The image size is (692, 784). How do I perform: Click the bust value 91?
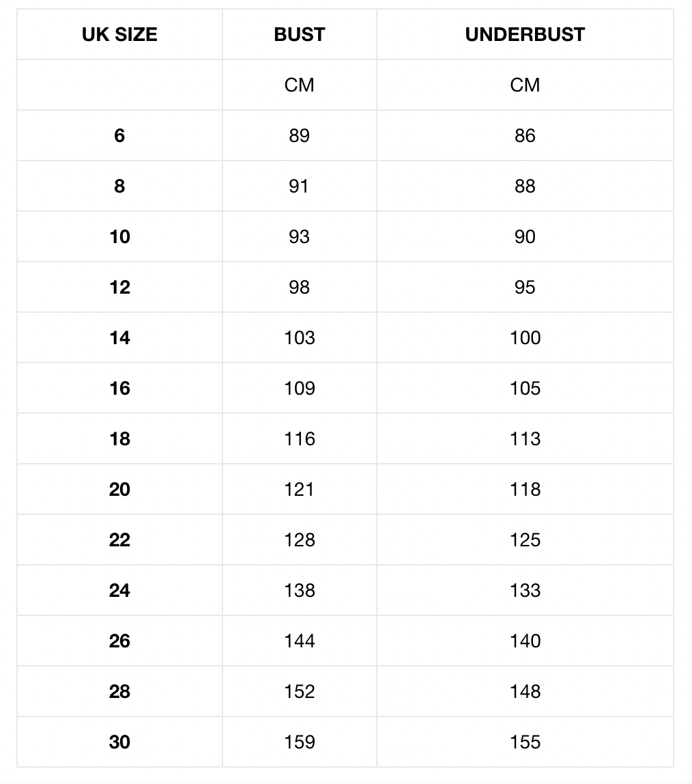click(x=299, y=186)
